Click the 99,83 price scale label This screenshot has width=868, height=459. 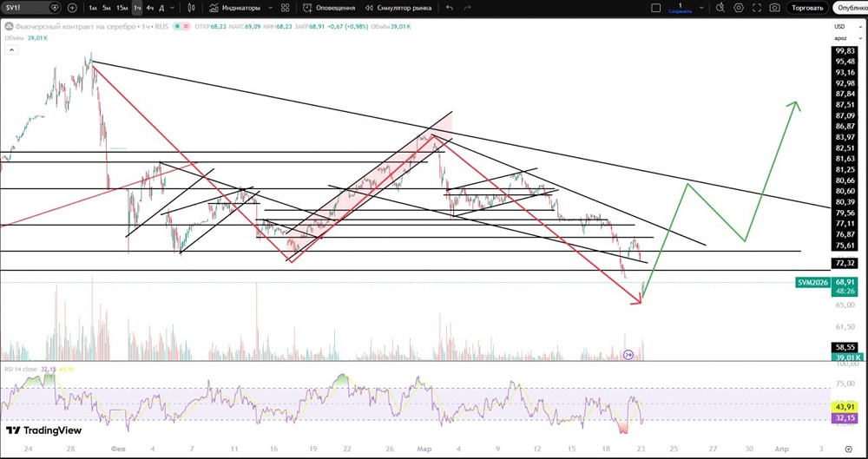click(844, 51)
